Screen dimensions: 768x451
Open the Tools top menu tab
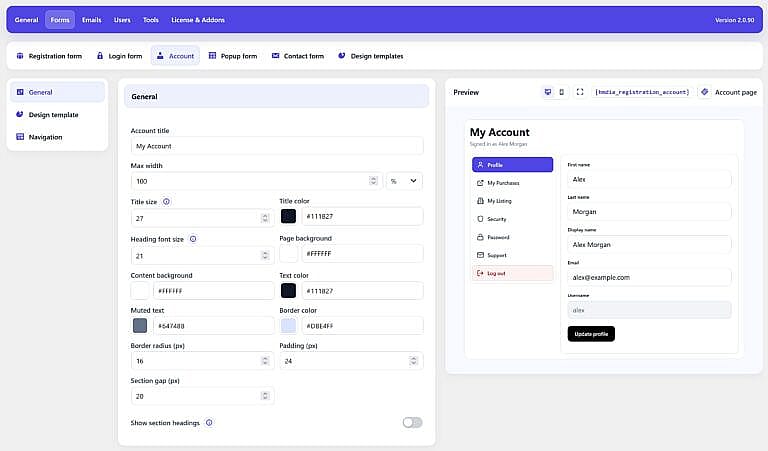(x=151, y=20)
